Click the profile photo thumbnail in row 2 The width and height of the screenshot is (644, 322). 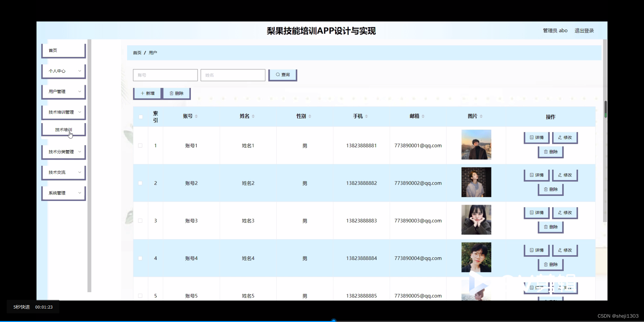(476, 182)
